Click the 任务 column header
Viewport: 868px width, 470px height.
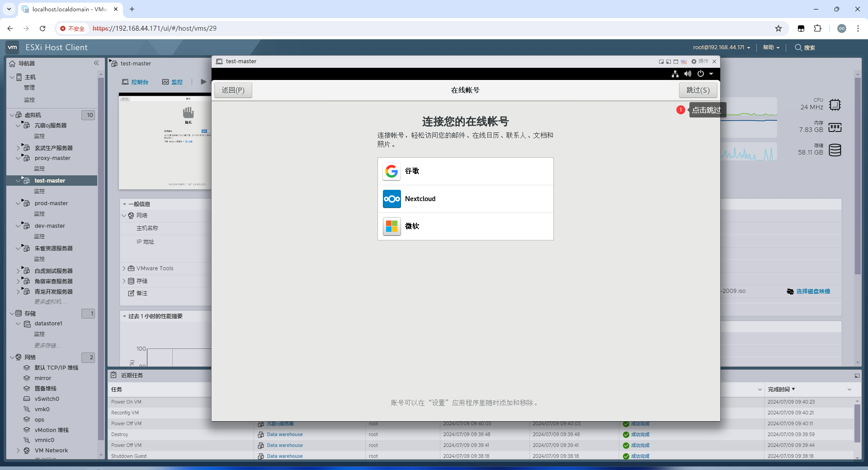click(117, 390)
